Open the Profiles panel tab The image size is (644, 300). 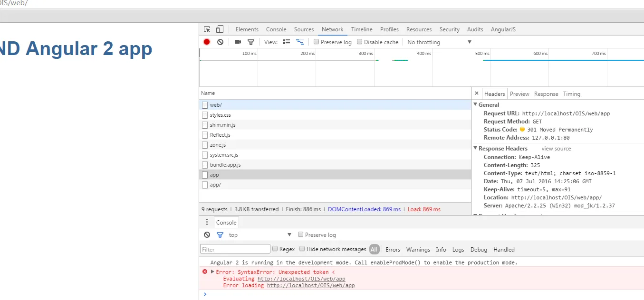tap(389, 29)
